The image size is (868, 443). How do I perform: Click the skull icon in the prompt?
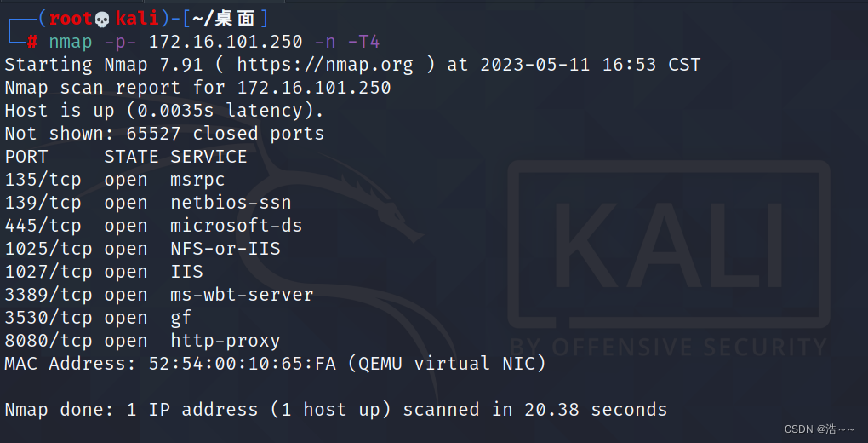(x=101, y=20)
